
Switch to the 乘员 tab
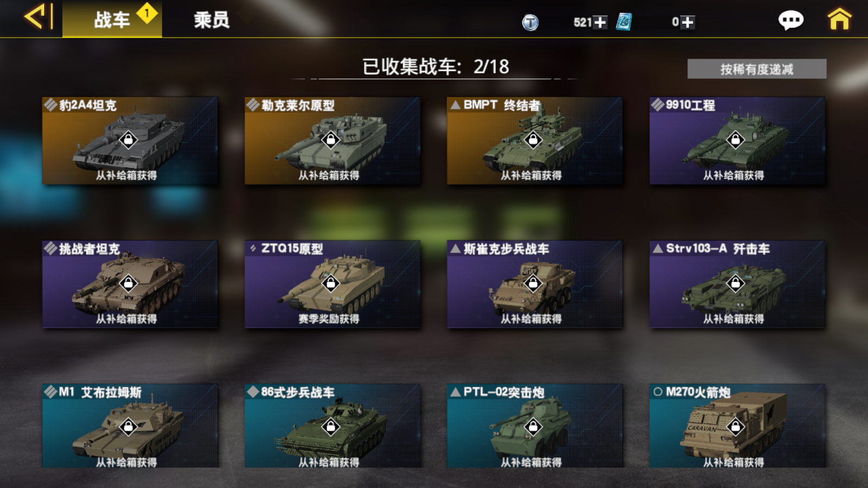[212, 20]
